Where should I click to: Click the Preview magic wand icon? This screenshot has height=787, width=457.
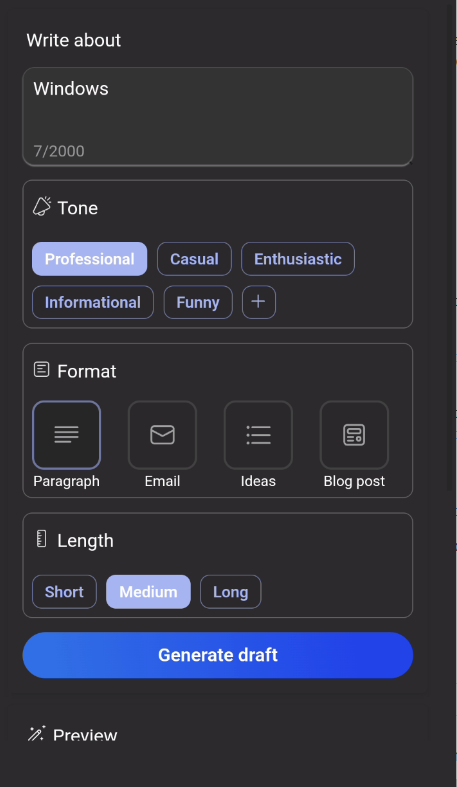click(36, 734)
